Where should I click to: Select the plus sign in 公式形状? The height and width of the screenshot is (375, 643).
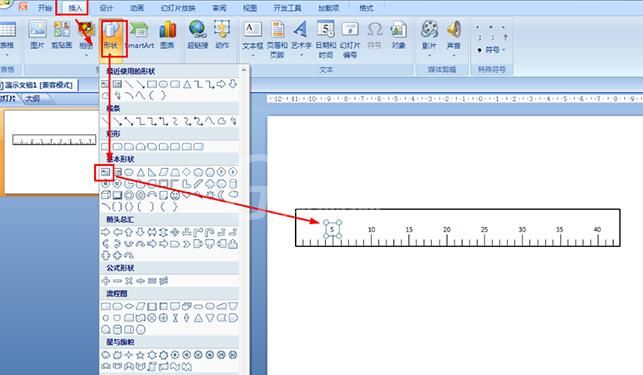click(105, 281)
